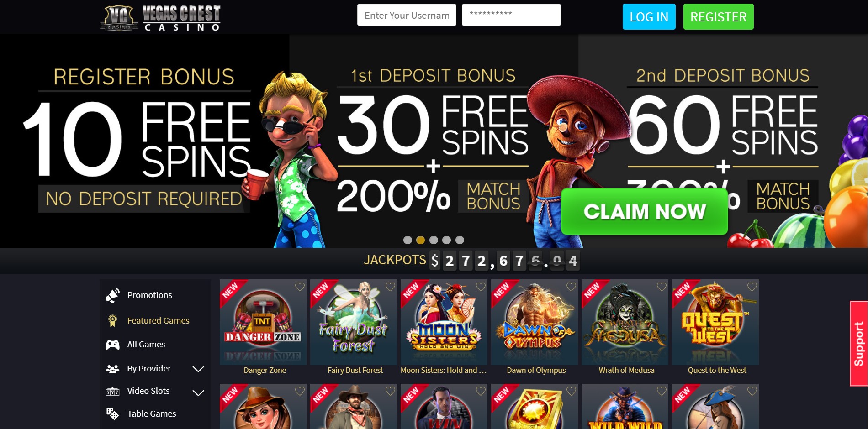The image size is (868, 429).
Task: Click the green REGISTER button
Action: point(718,17)
